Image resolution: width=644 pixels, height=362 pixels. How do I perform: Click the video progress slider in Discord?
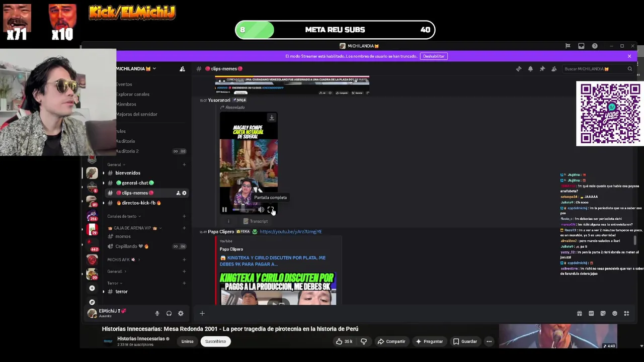[244, 210]
